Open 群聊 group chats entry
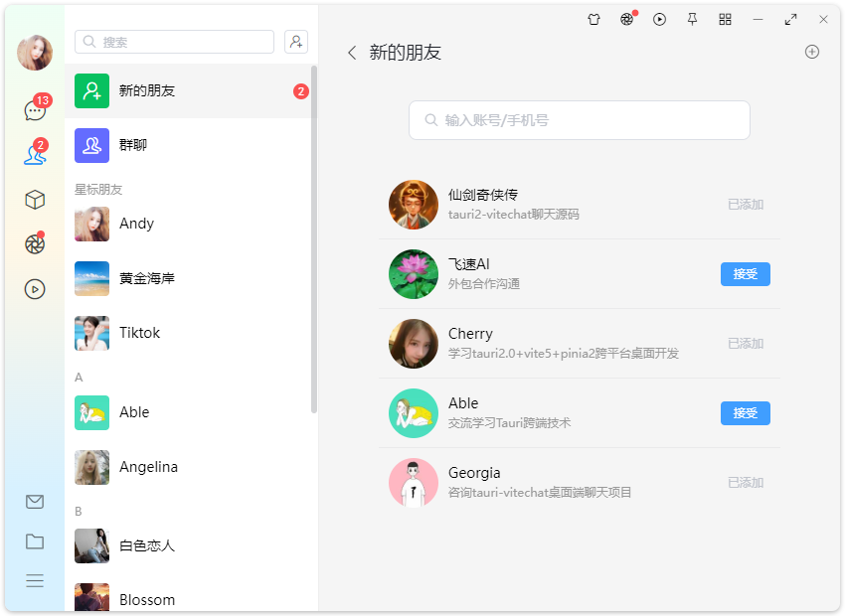 click(x=189, y=145)
